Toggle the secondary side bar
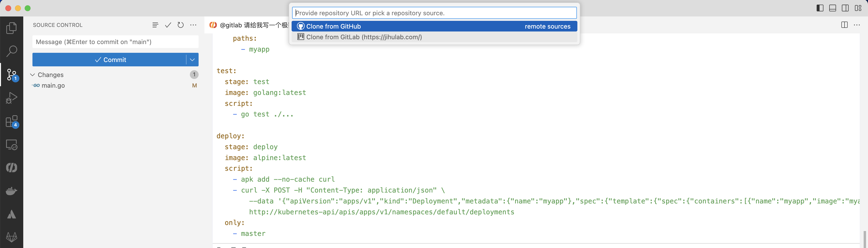The width and height of the screenshot is (868, 248). coord(845,8)
